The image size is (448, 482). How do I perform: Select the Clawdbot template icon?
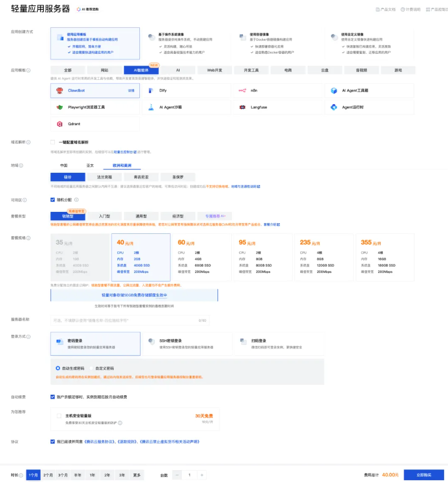pos(60,91)
